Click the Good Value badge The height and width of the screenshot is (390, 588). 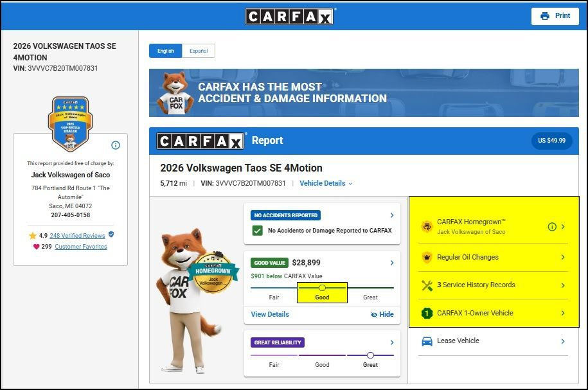tap(269, 263)
